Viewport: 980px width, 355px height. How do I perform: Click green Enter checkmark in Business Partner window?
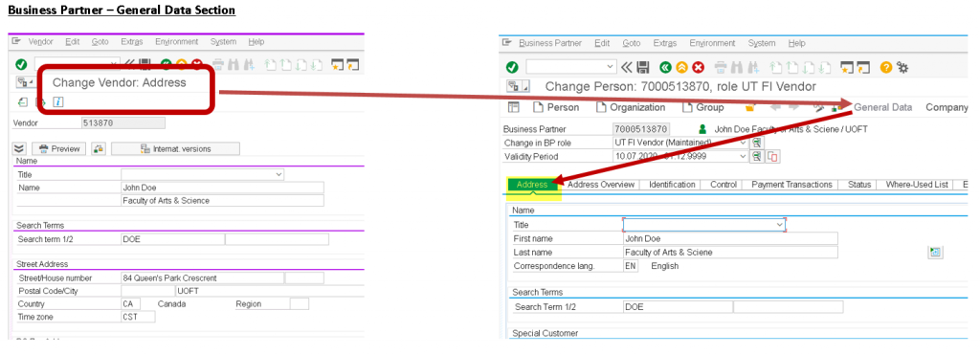point(513,68)
